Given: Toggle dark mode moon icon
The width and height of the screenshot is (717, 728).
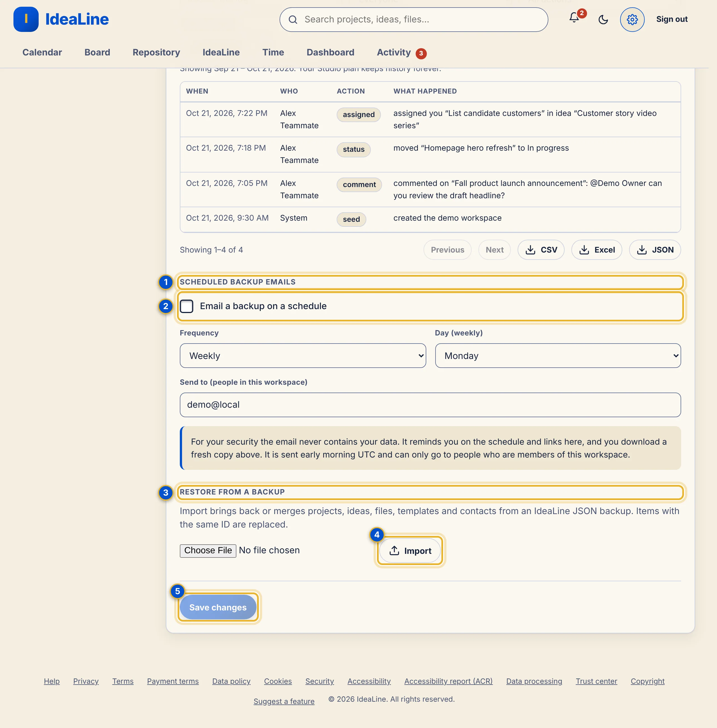Looking at the screenshot, I should 603,20.
